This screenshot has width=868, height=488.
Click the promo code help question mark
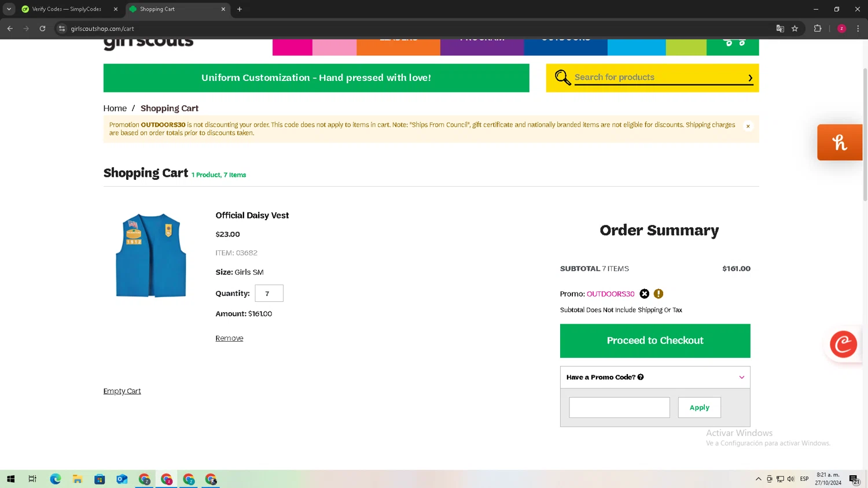(641, 377)
